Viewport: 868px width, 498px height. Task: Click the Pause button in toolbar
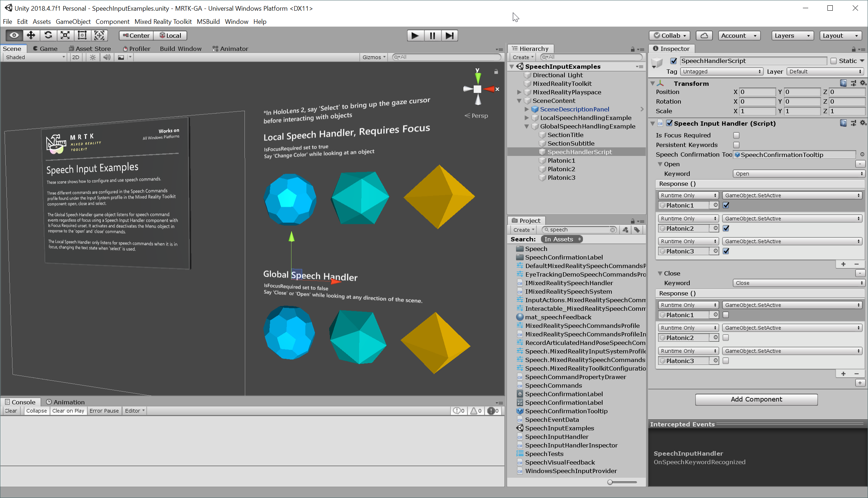pyautogui.click(x=432, y=35)
